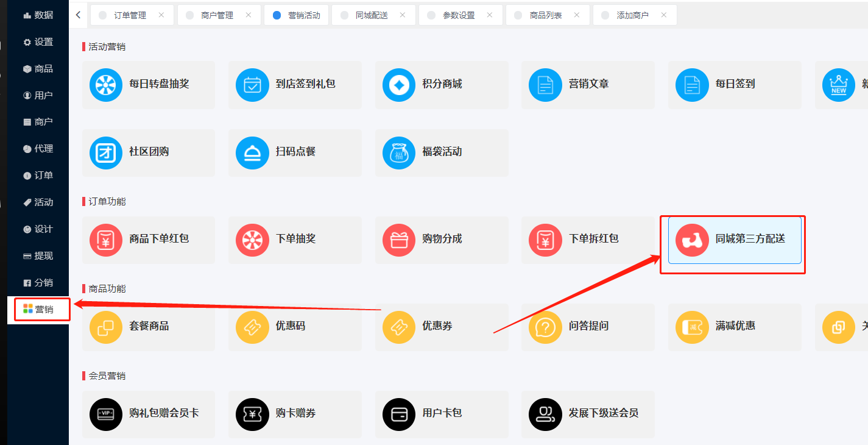Screen dimensions: 868x445
Task: Close the 添加商户 tab
Action: [664, 14]
